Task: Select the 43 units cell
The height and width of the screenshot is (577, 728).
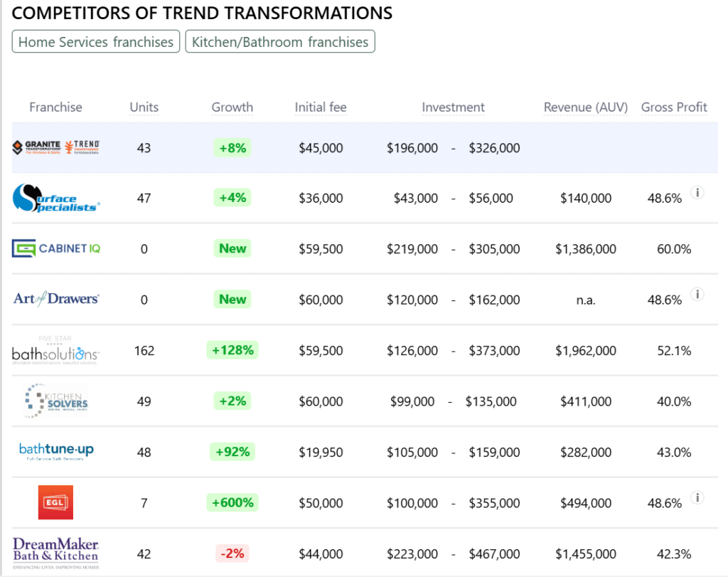Action: [144, 148]
